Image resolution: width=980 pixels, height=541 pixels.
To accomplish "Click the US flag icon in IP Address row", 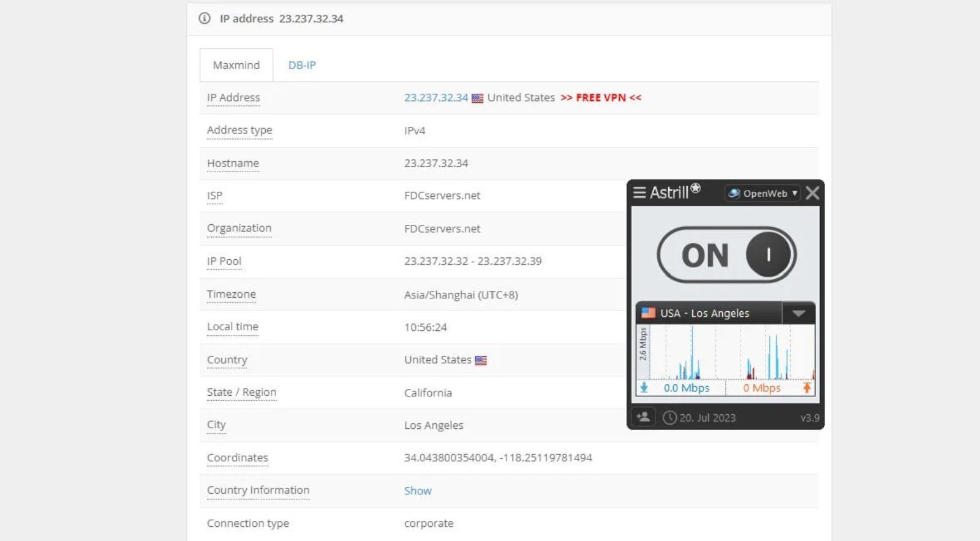I will click(478, 98).
